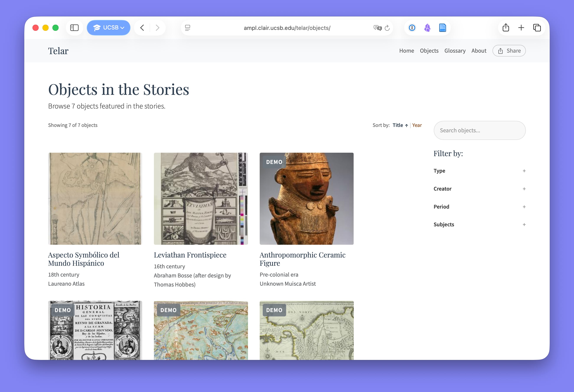574x392 pixels.
Task: Toggle Title sort direction
Action: pyautogui.click(x=400, y=125)
